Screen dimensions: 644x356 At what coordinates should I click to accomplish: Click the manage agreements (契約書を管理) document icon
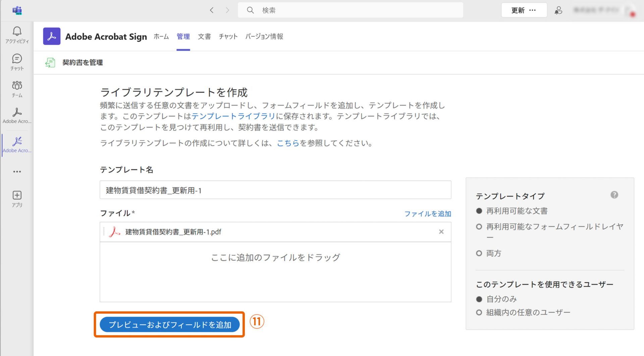tap(50, 62)
